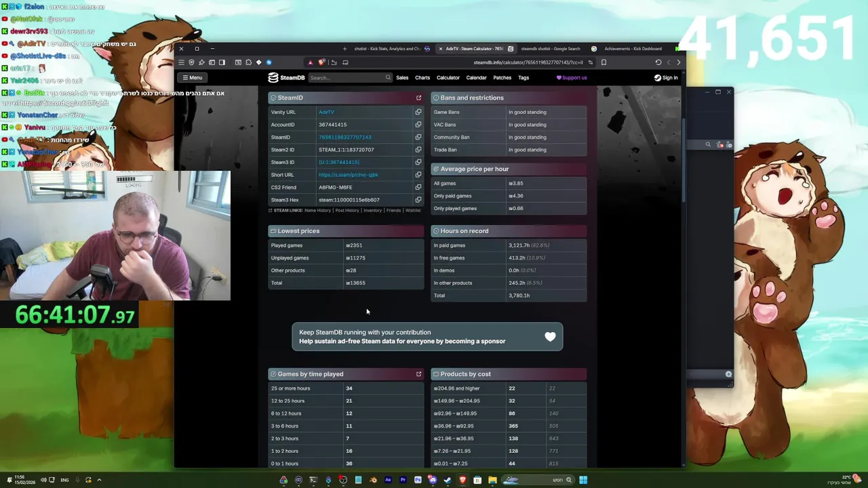Open the Brave Shields lion icon

pos(321,62)
